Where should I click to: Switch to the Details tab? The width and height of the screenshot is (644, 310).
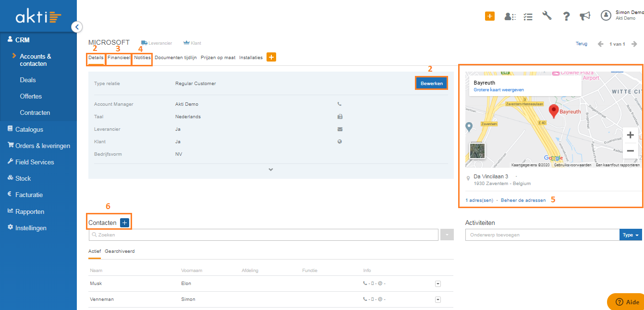click(x=96, y=58)
